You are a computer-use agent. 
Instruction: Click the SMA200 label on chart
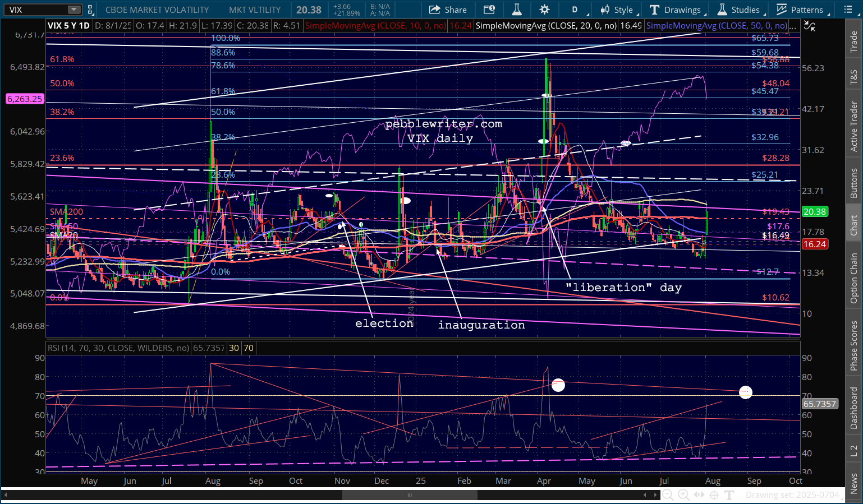pos(66,212)
